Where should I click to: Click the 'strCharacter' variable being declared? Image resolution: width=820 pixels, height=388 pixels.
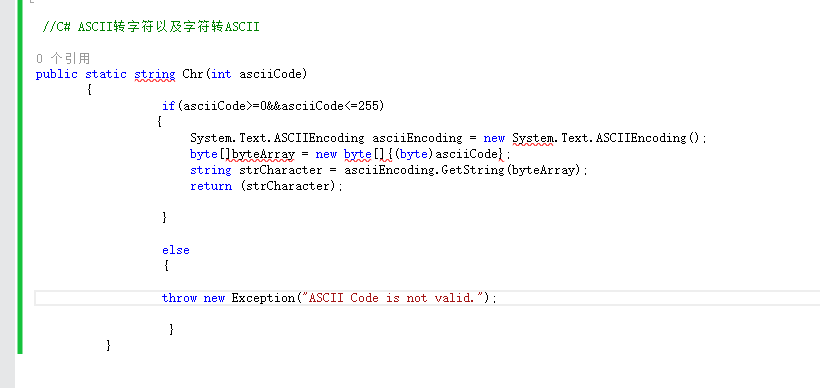click(281, 170)
